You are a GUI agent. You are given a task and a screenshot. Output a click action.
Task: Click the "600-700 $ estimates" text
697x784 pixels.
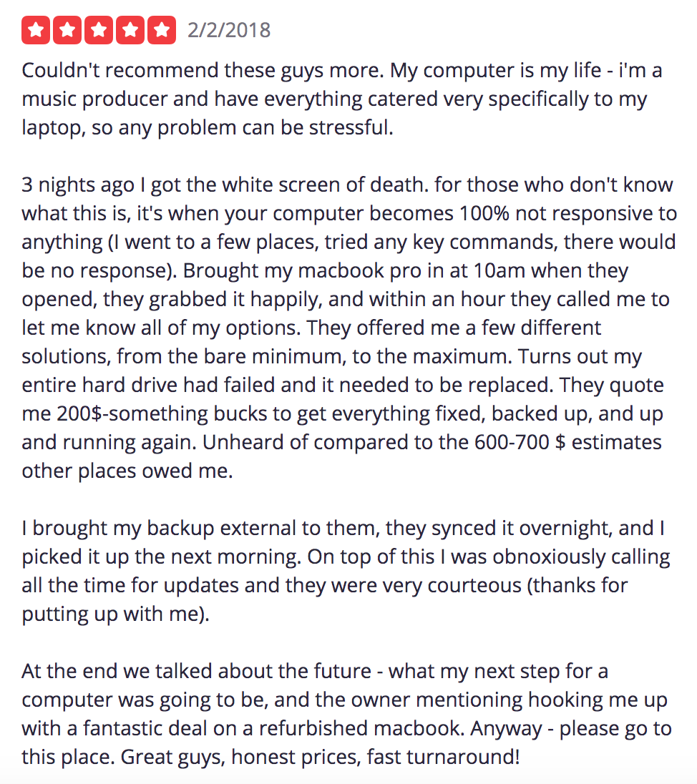(568, 443)
